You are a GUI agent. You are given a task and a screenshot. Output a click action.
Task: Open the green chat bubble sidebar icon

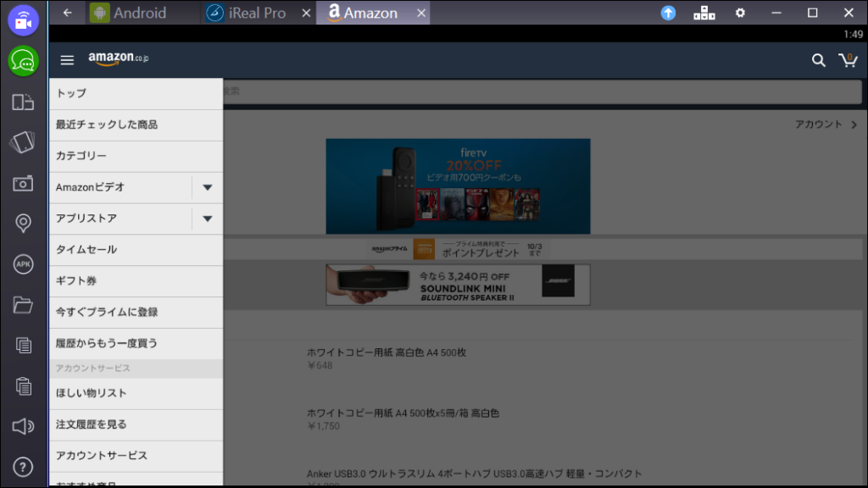pyautogui.click(x=23, y=61)
